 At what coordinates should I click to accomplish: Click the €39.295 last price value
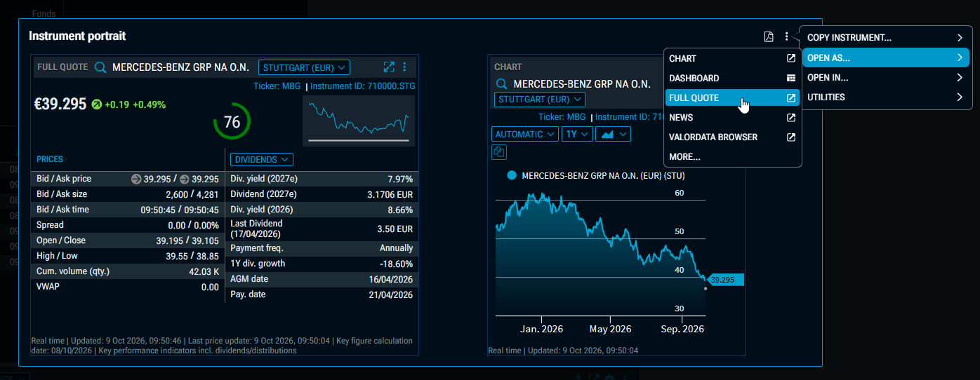pos(60,104)
